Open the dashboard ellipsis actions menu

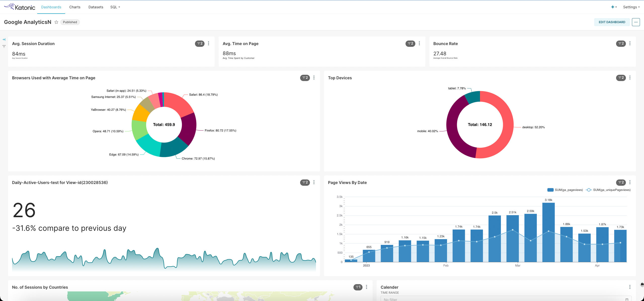(636, 22)
